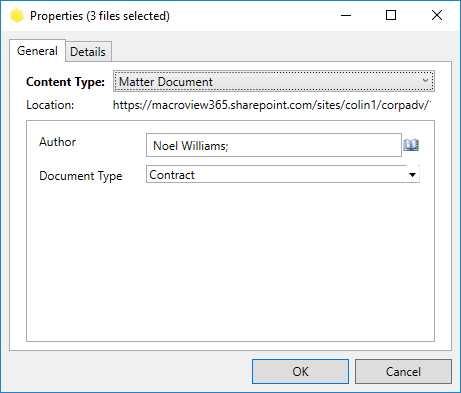461x393 pixels.
Task: Click the bold Content Type label
Action: 65,82
